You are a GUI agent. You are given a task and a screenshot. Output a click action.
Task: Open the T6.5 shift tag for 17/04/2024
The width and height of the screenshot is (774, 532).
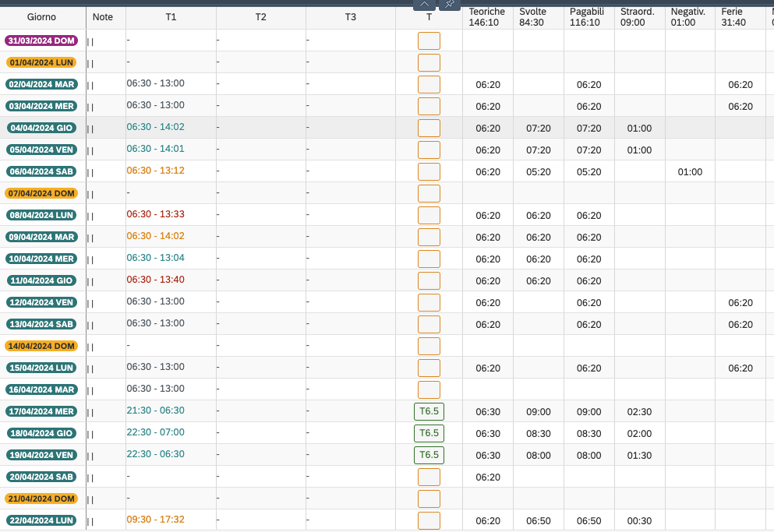pos(429,411)
